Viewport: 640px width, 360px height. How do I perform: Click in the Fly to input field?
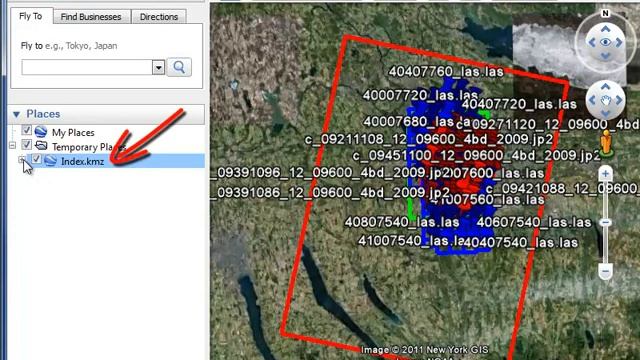[87, 67]
